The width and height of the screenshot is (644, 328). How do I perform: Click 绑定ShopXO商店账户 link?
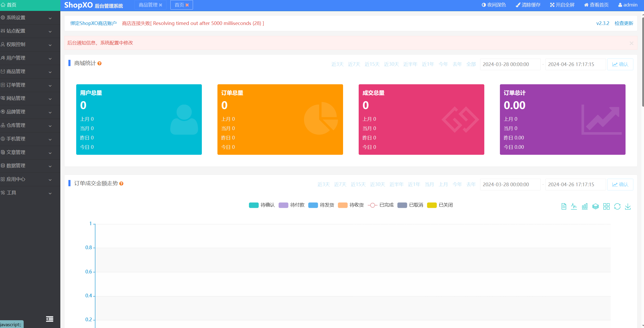(93, 23)
